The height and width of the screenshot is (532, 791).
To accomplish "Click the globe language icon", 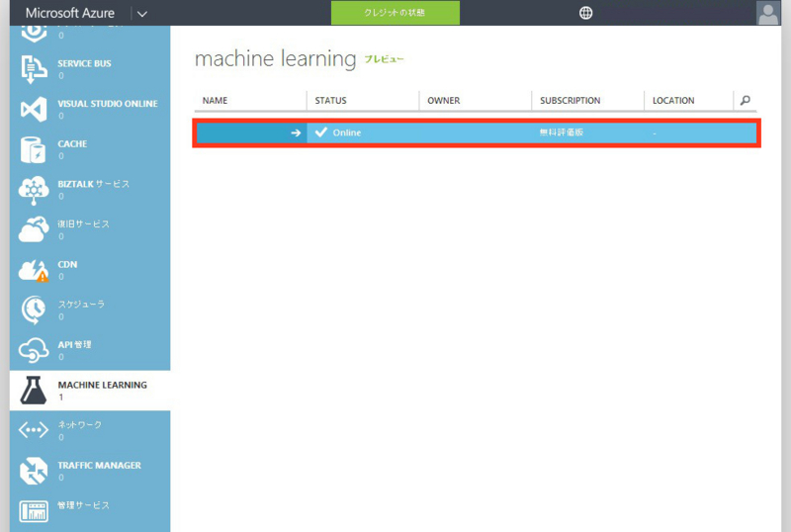I will (585, 13).
